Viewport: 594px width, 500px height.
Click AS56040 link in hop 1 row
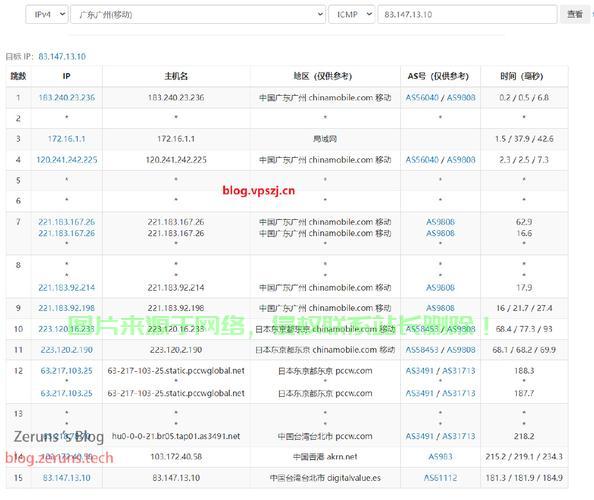point(422,97)
